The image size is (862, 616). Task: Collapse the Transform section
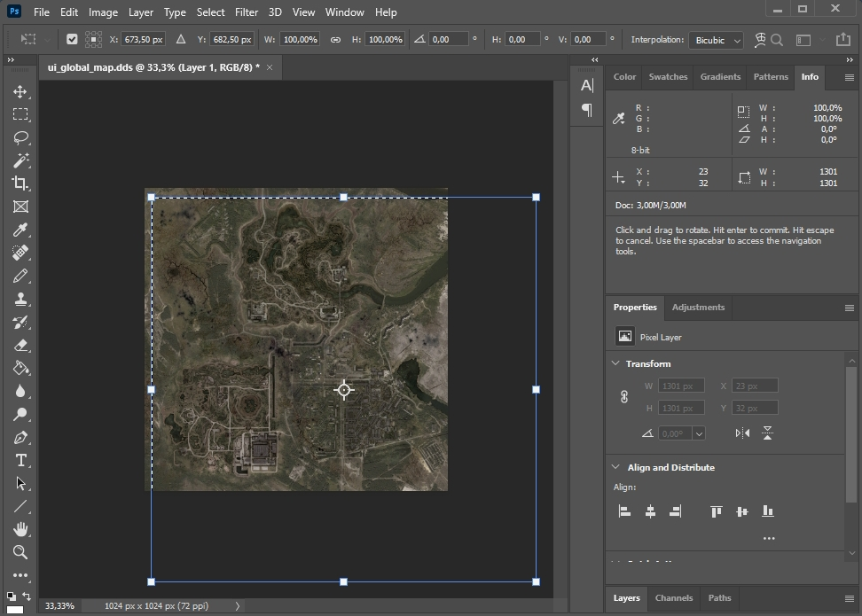[x=615, y=363]
